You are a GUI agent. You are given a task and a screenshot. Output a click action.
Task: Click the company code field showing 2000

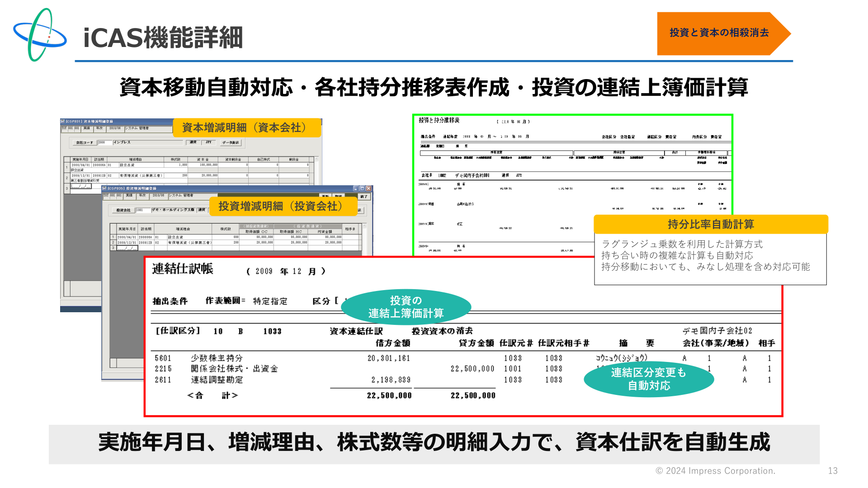pos(104,142)
